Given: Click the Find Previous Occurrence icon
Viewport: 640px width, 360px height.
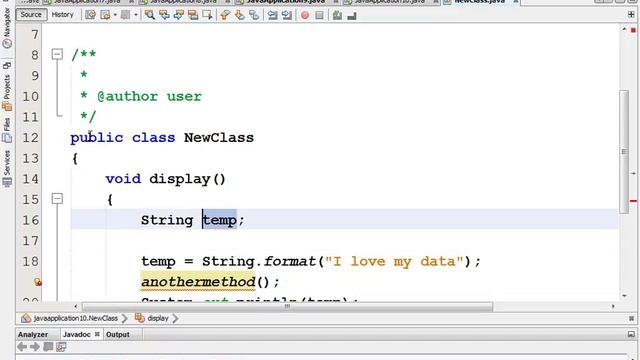Looking at the screenshot, I should 164,16.
